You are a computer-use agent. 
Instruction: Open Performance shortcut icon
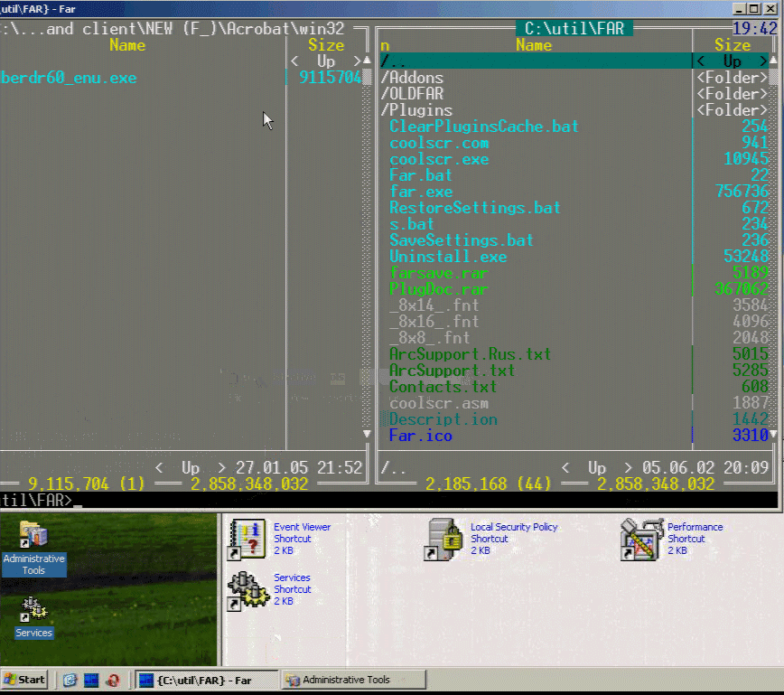(641, 539)
